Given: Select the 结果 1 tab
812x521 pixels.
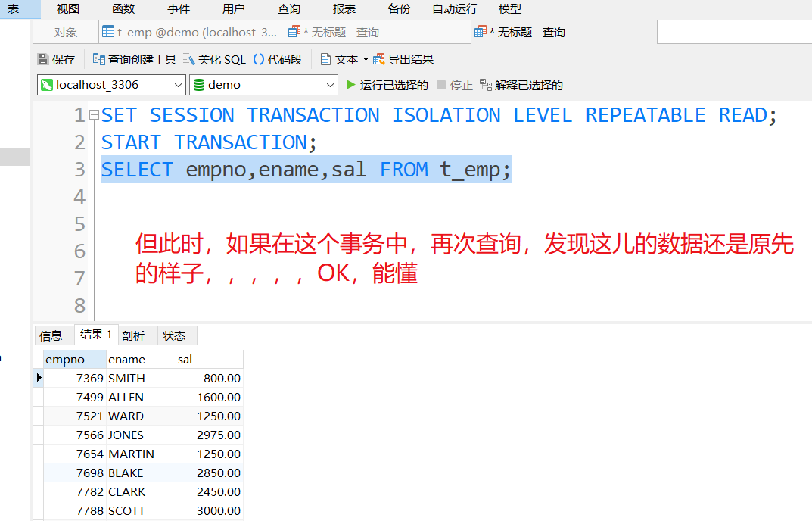Looking at the screenshot, I should [96, 335].
